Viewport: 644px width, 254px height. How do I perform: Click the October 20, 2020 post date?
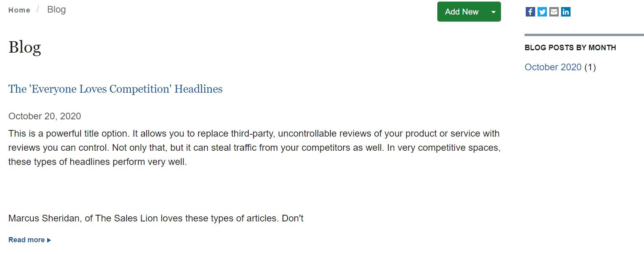tap(45, 116)
